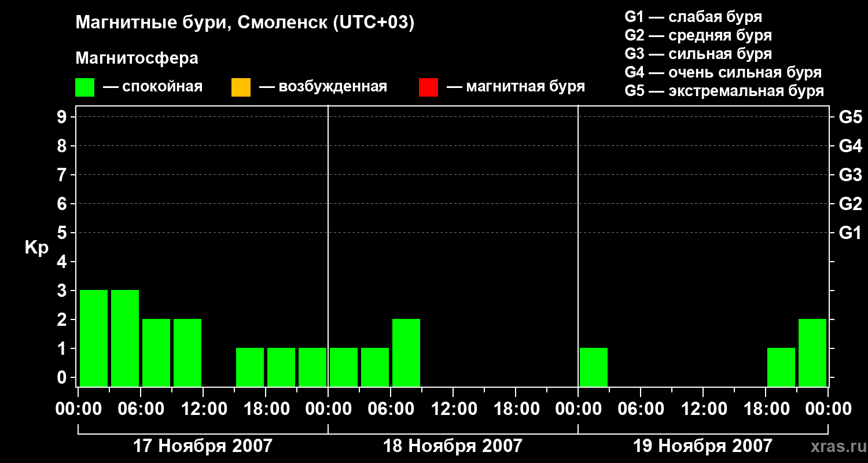
Task: Click the red 'магнитная буря' legend swatch
Action: click(428, 87)
